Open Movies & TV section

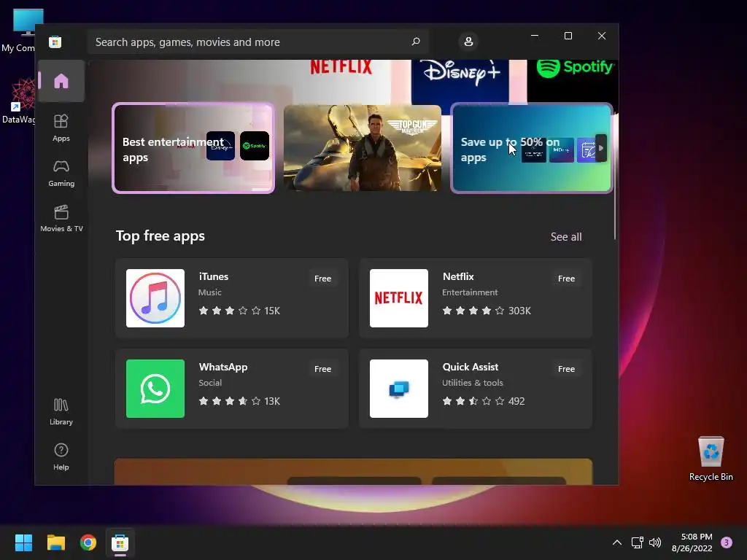[61, 219]
